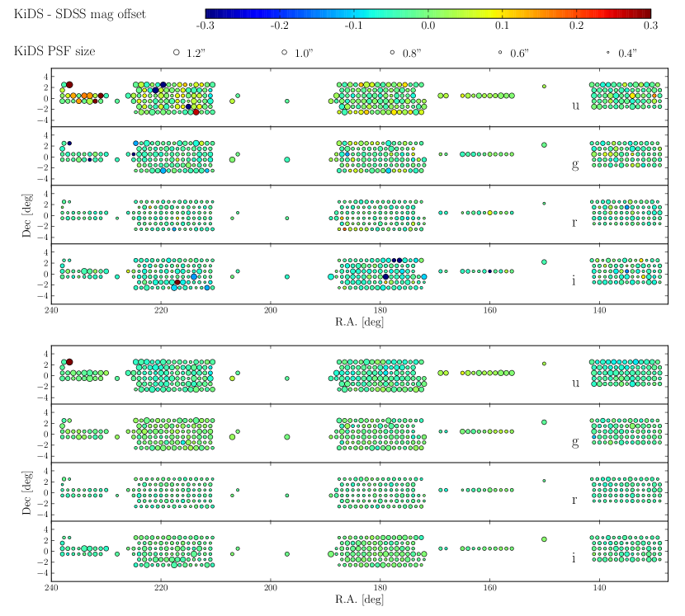Select the dark red point in lower u-band panel

point(69,362)
